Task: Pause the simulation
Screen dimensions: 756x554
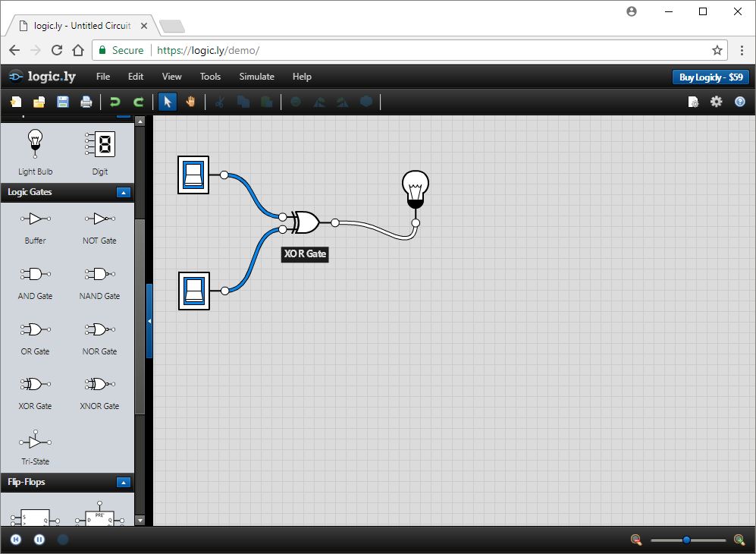Action: click(39, 540)
